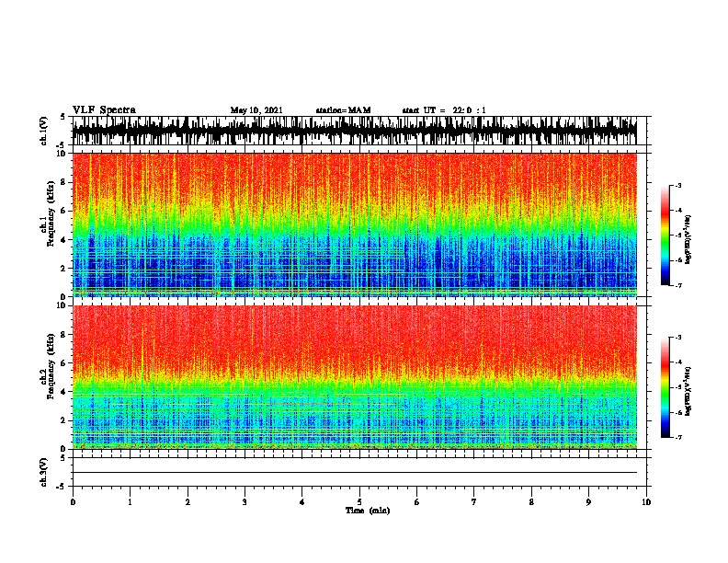Click the ch.1 frequency tick "6"
728x563 pixels.
[63, 211]
